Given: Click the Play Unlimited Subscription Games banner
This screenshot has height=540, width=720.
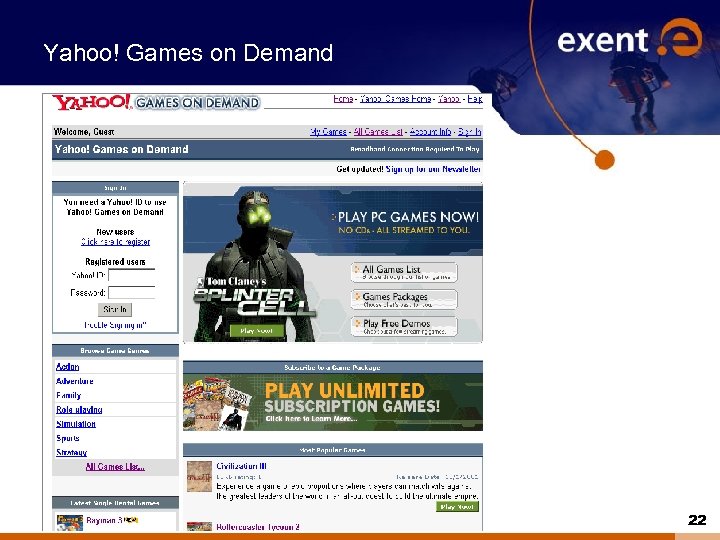Looking at the screenshot, I should 333,402.
